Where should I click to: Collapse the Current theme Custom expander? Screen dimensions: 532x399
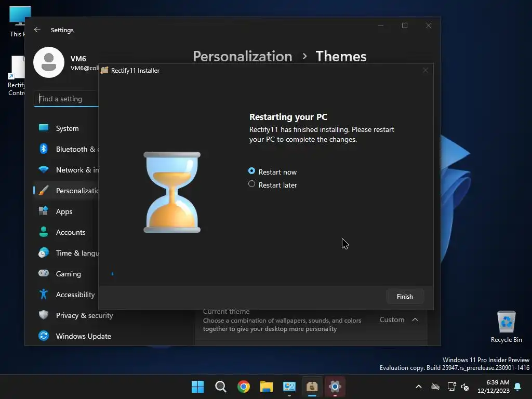pyautogui.click(x=415, y=320)
